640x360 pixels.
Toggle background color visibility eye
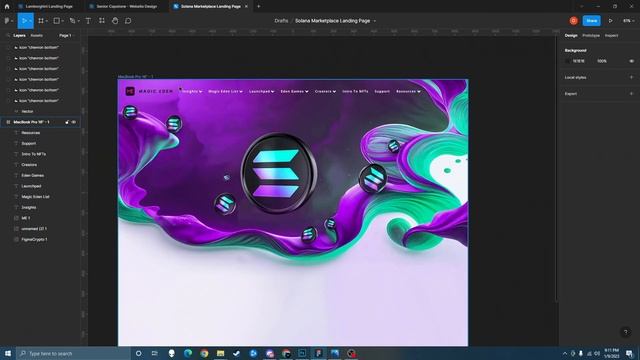point(631,61)
